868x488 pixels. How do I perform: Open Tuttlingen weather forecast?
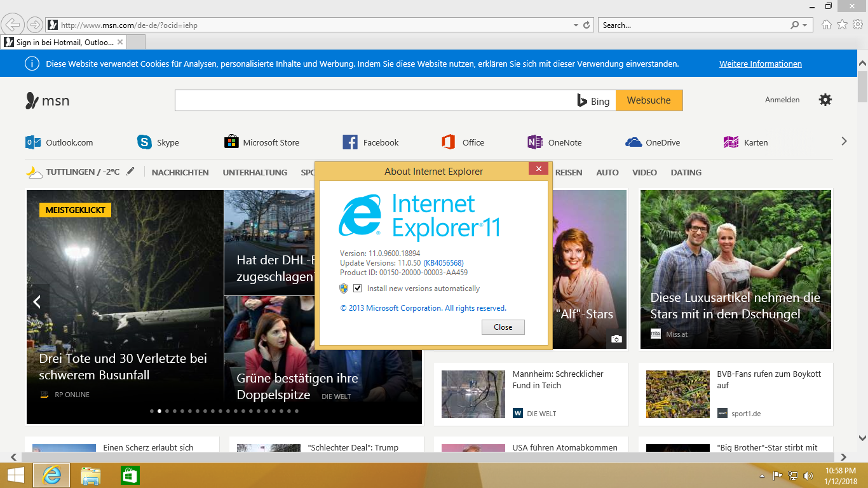83,172
